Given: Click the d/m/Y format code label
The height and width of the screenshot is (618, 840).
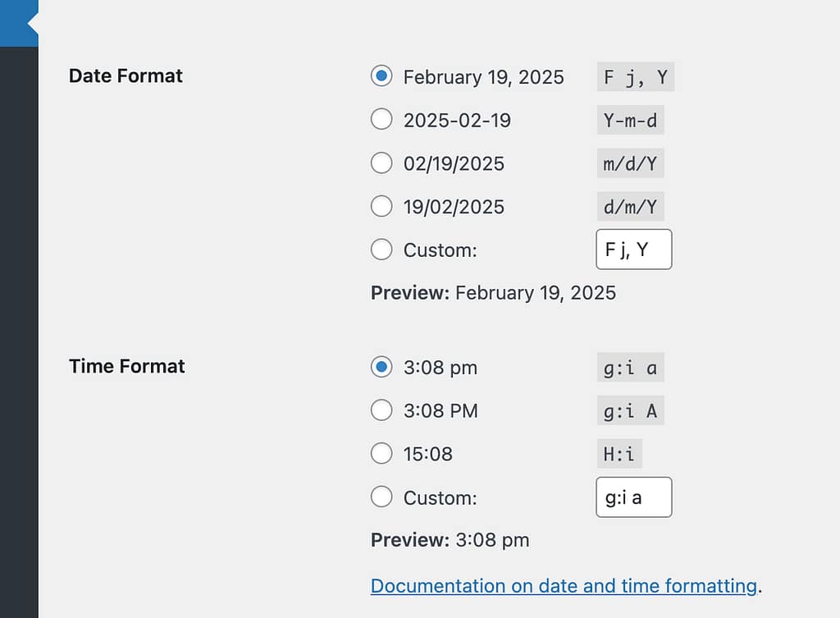Looking at the screenshot, I should pos(630,206).
